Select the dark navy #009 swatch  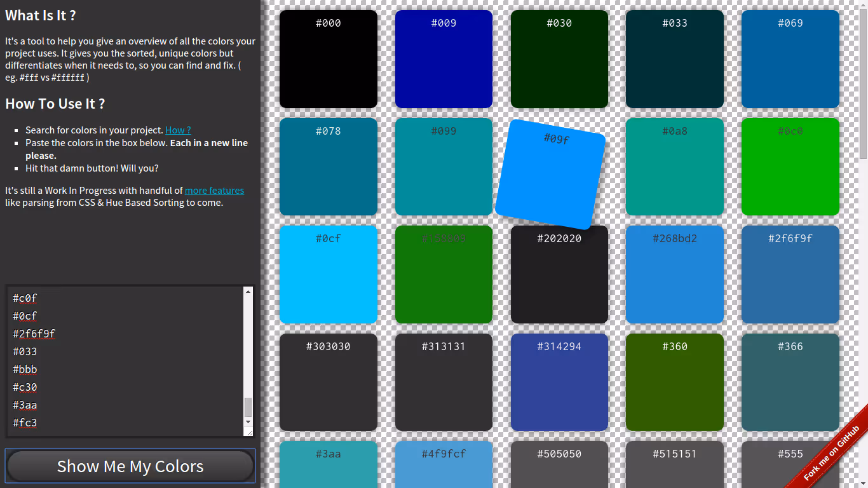coord(444,59)
